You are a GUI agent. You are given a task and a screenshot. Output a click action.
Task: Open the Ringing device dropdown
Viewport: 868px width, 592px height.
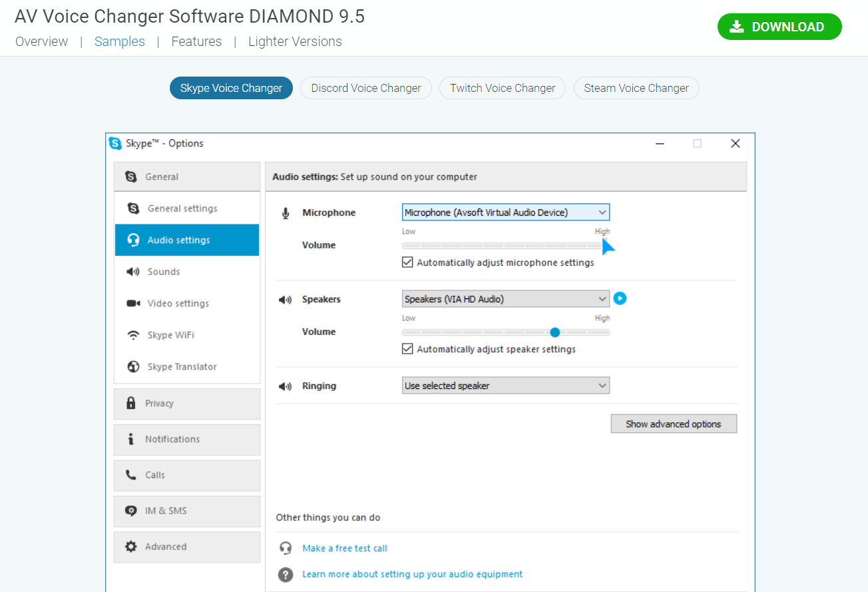(x=506, y=386)
